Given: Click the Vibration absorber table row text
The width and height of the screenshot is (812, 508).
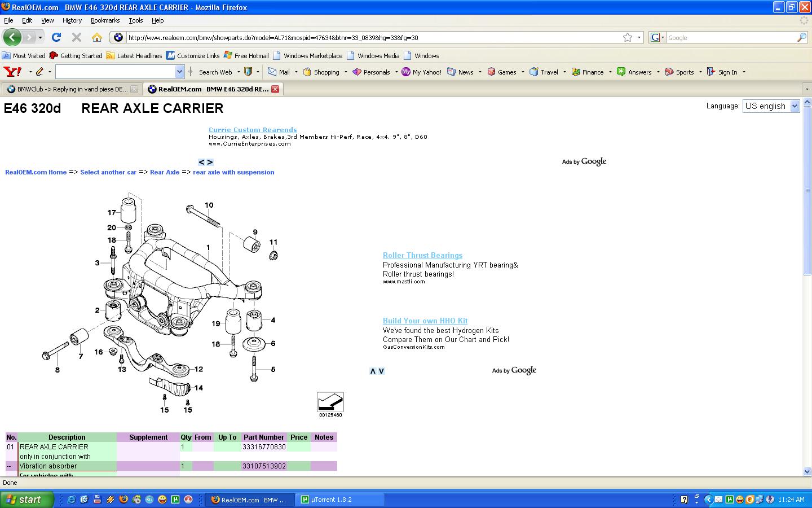Looking at the screenshot, I should [x=48, y=466].
